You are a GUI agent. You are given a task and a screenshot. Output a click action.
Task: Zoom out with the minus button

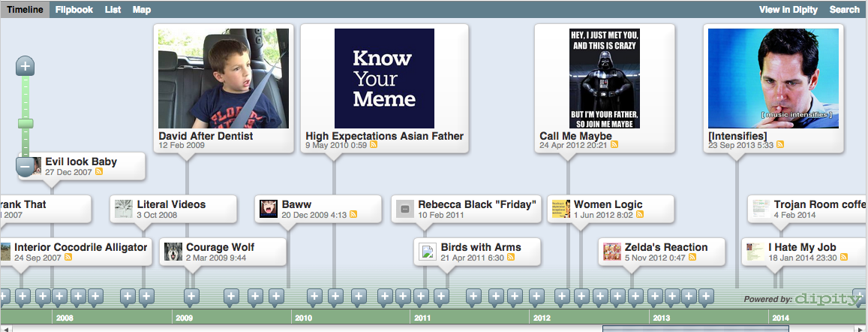click(x=26, y=166)
